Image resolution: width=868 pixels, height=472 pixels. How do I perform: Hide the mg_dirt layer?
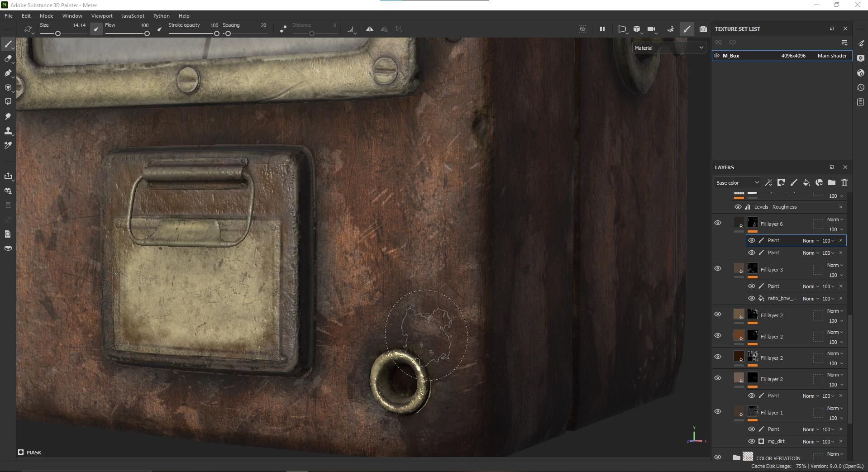[752, 441]
